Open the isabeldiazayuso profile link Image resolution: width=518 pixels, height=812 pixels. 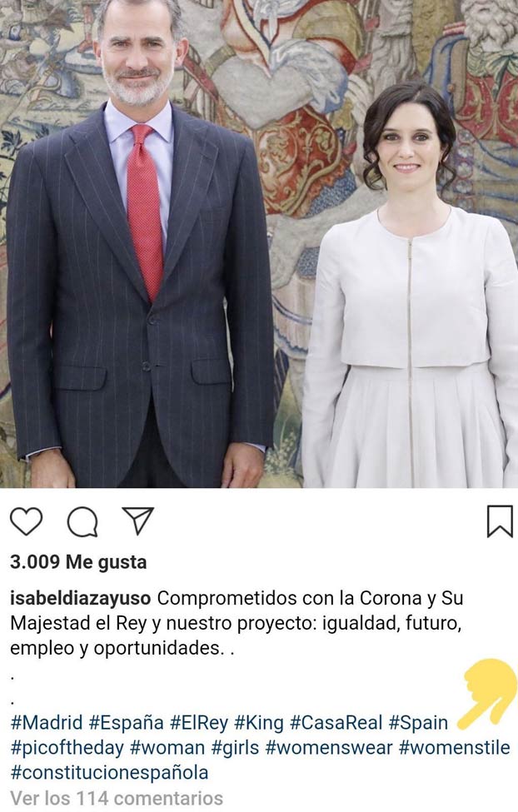pyautogui.click(x=80, y=598)
